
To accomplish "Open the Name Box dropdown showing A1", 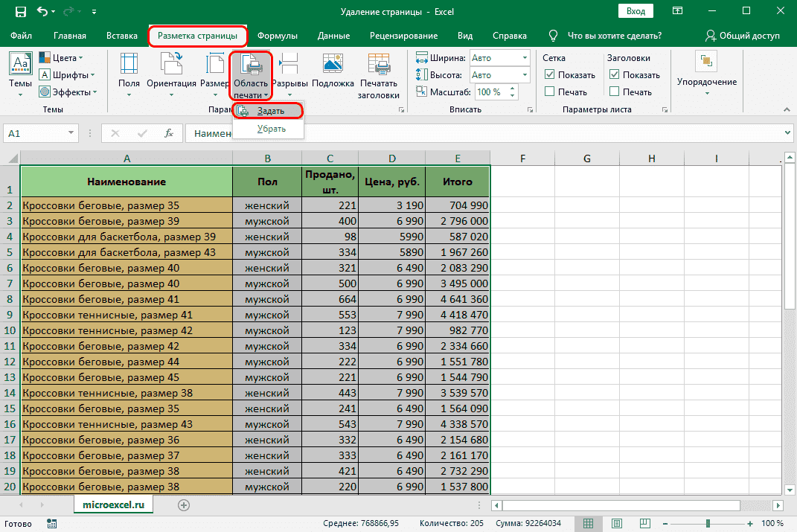I will [x=71, y=133].
